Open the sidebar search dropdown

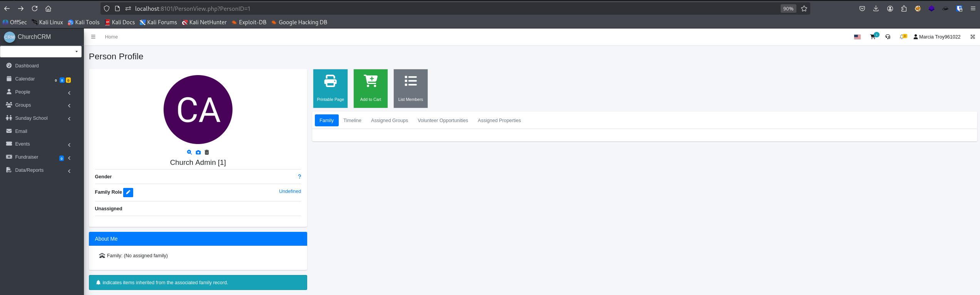click(x=41, y=51)
